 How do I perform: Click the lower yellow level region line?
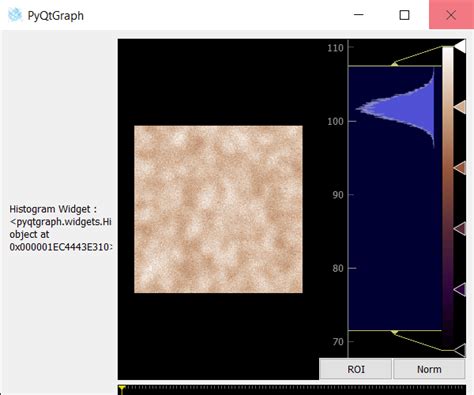tap(395, 331)
